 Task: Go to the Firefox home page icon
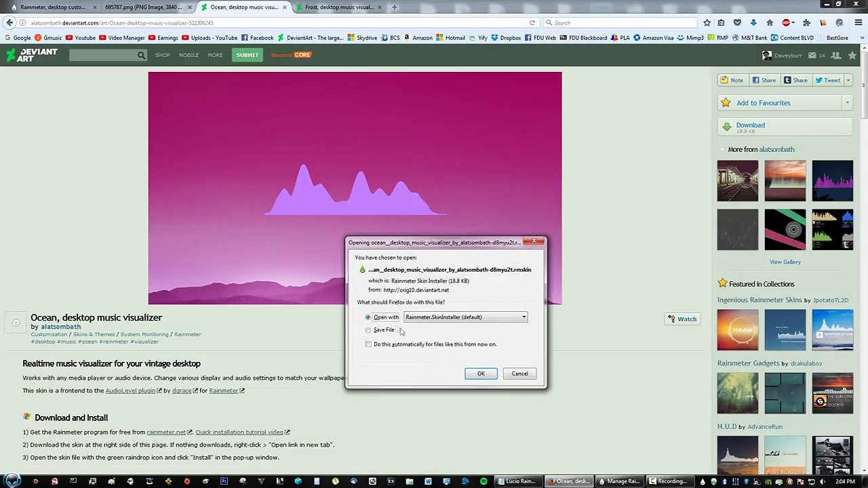[770, 23]
